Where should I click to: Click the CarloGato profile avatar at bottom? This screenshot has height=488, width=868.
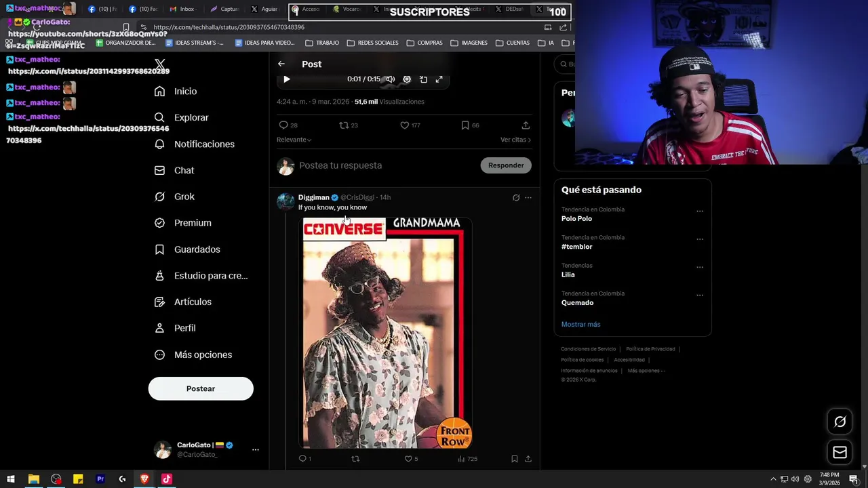(x=163, y=449)
